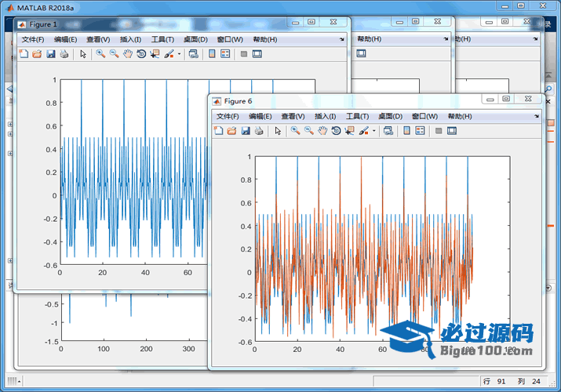Show plot tools and dock Figure 6
Screen dimensions: 561x392
click(x=451, y=131)
